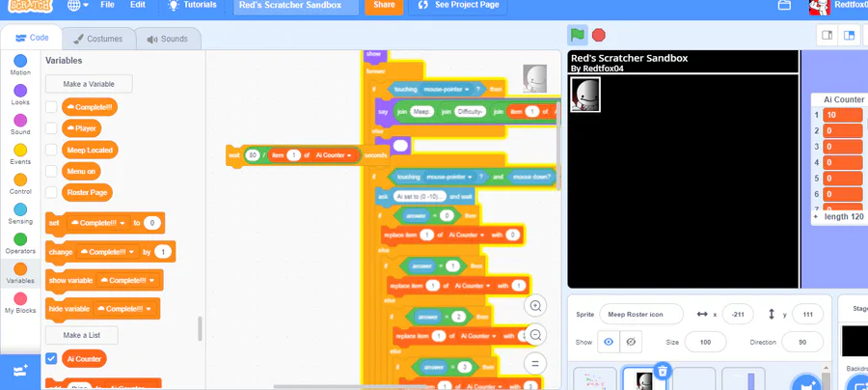
Task: Edit the project title field
Action: pos(294,6)
